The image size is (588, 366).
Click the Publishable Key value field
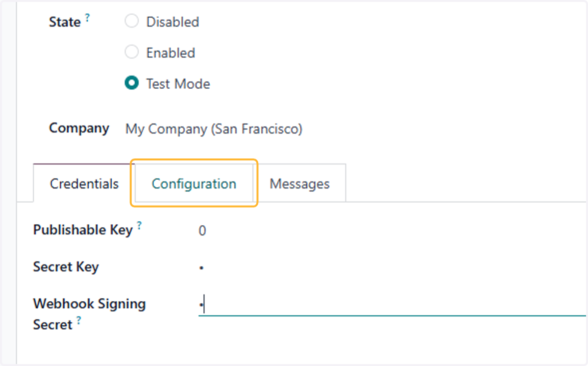pos(392,231)
